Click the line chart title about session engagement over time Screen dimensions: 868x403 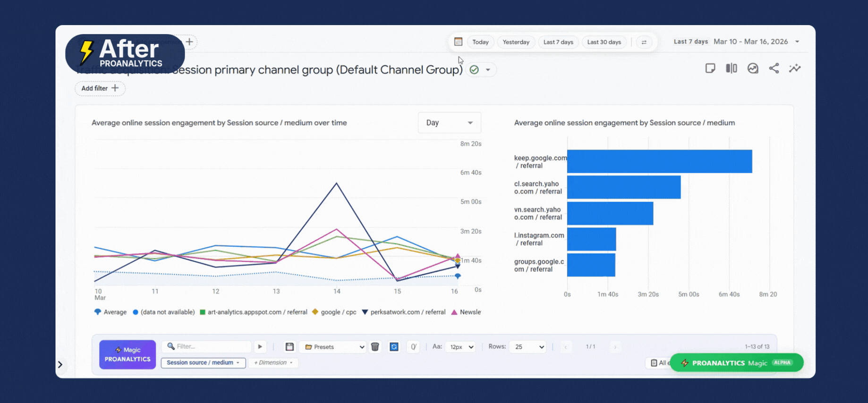(219, 123)
